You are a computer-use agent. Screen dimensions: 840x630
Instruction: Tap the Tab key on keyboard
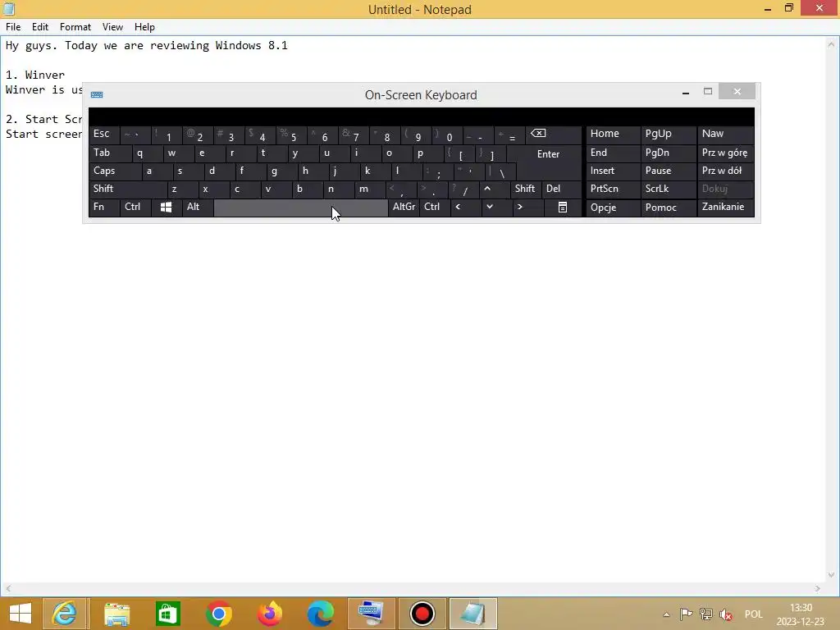110,153
